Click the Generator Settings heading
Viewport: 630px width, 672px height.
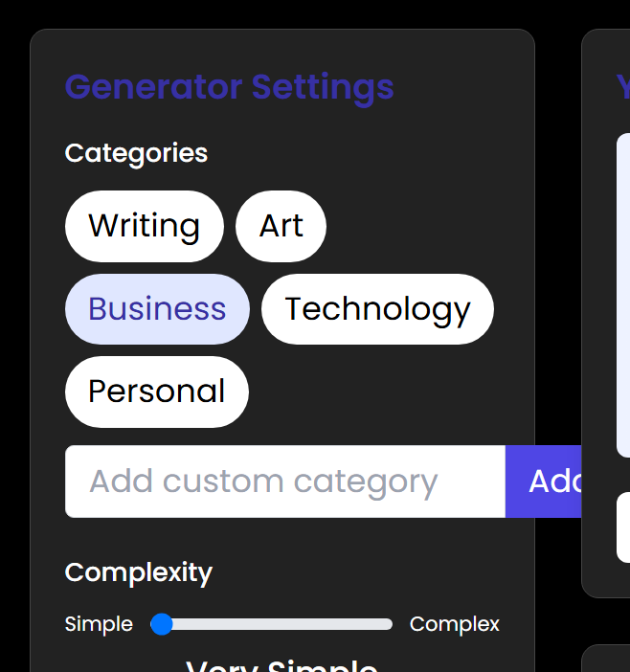229,87
